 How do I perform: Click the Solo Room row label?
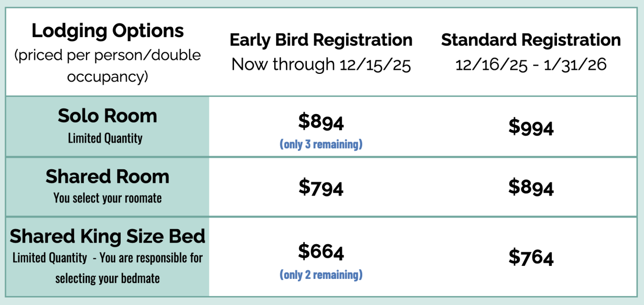click(108, 116)
